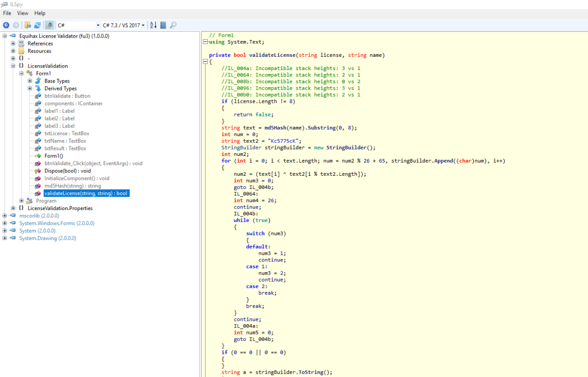Select md5Hash(string) method in tree
The image size is (588, 377).
coord(72,186)
